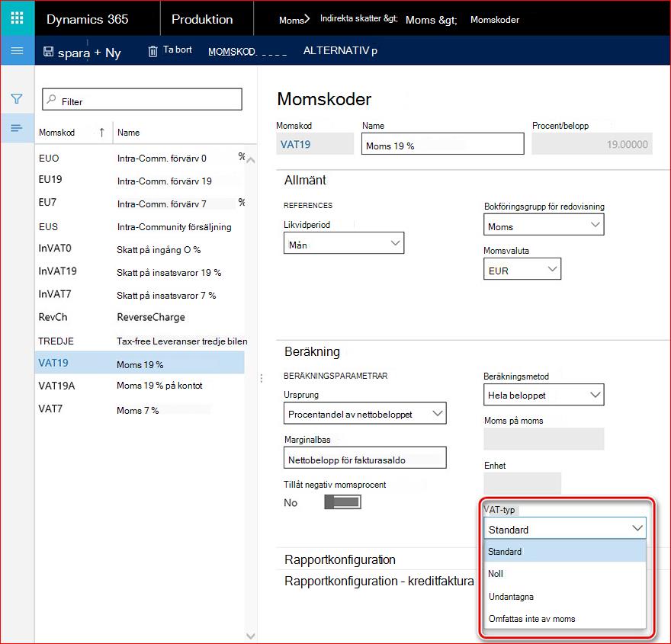671x644 pixels.
Task: Toggle the hamburger navigation menu
Action: tap(17, 50)
